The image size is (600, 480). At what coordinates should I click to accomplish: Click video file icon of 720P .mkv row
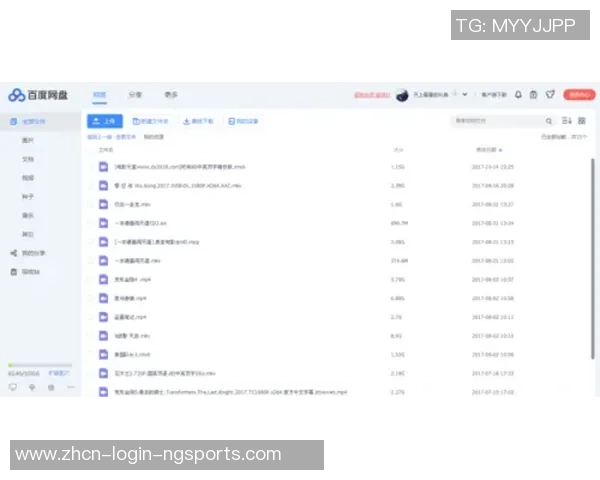click(103, 373)
